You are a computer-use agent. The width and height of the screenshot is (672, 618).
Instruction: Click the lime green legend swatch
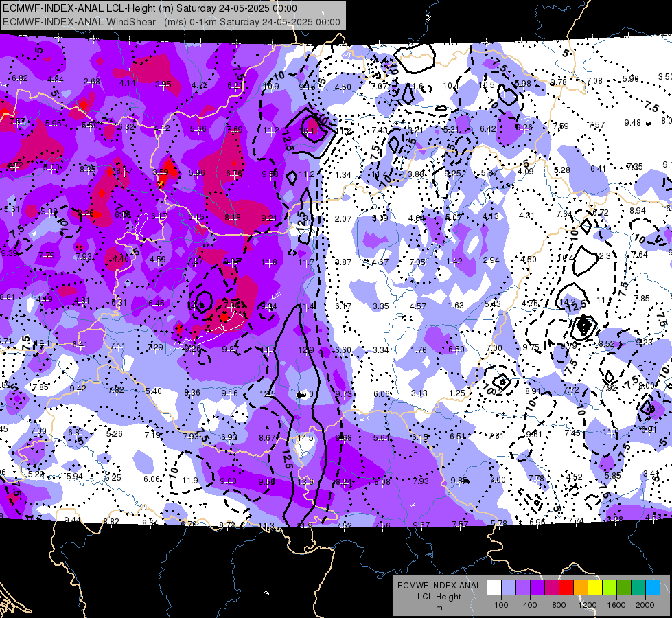coord(610,588)
